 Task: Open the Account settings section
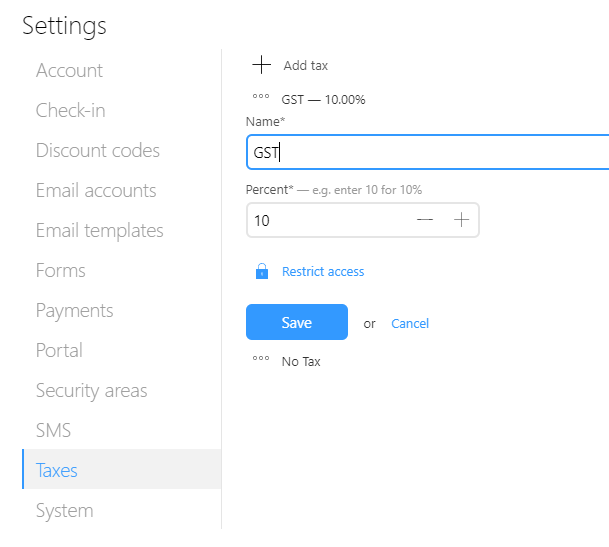pyautogui.click(x=69, y=70)
